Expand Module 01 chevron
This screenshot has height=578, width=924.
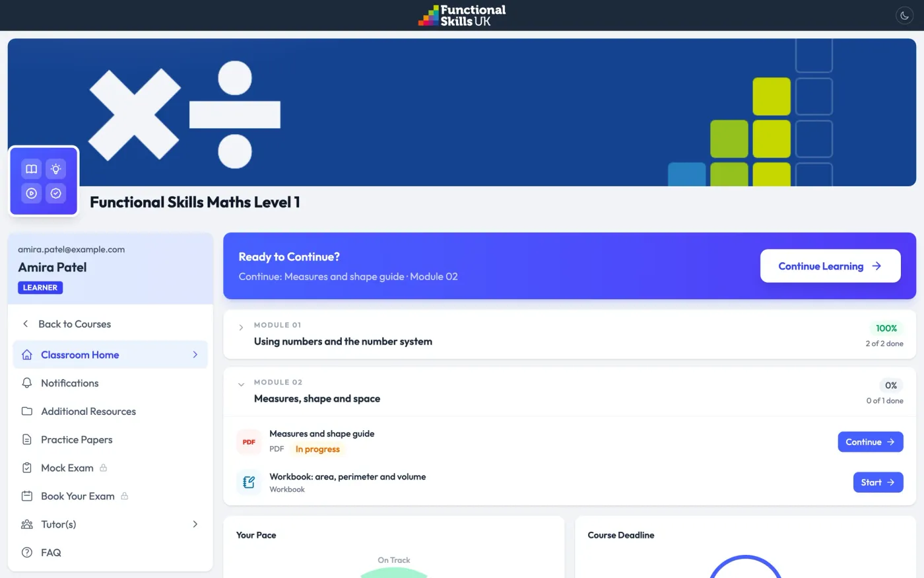pyautogui.click(x=241, y=327)
